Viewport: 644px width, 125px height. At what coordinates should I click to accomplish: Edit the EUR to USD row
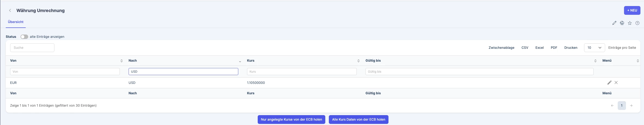click(x=609, y=83)
